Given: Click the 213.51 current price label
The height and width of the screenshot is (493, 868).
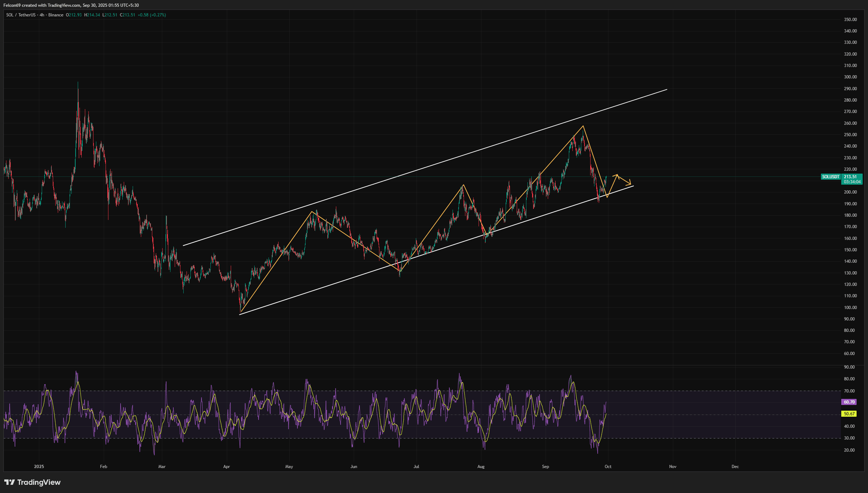Looking at the screenshot, I should pyautogui.click(x=850, y=177).
